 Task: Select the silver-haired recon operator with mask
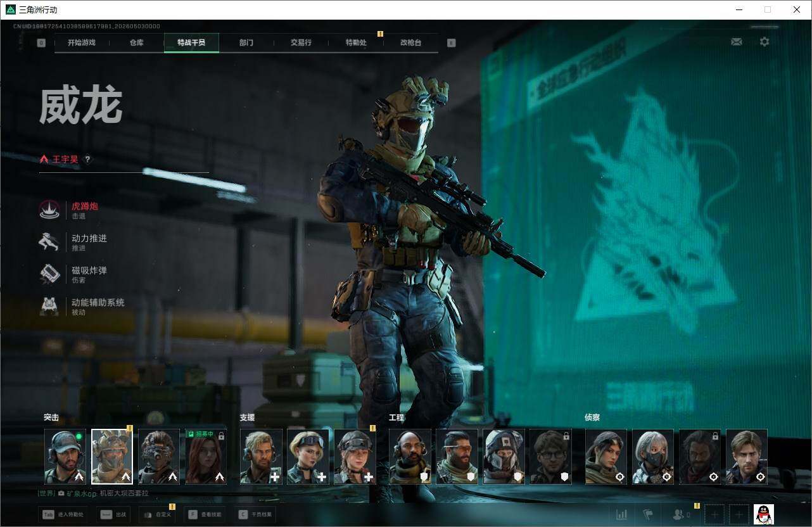(x=653, y=457)
